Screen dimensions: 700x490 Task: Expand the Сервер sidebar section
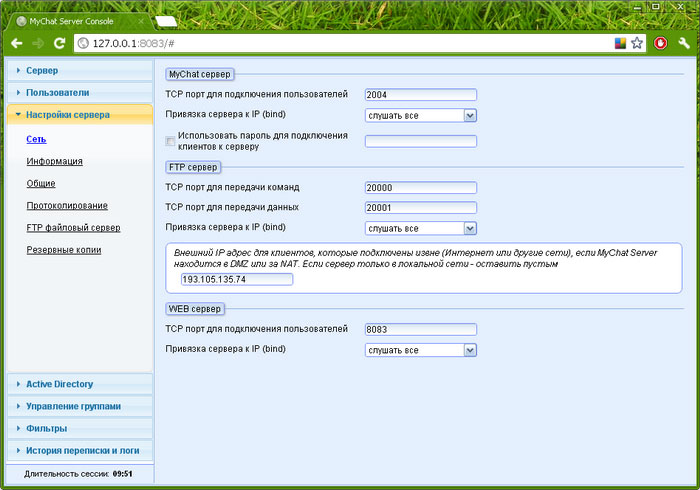click(80, 71)
